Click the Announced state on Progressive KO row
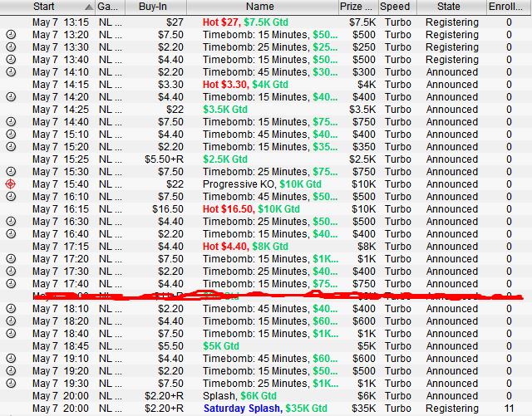Viewport: 532px width, 416px height. (x=452, y=184)
